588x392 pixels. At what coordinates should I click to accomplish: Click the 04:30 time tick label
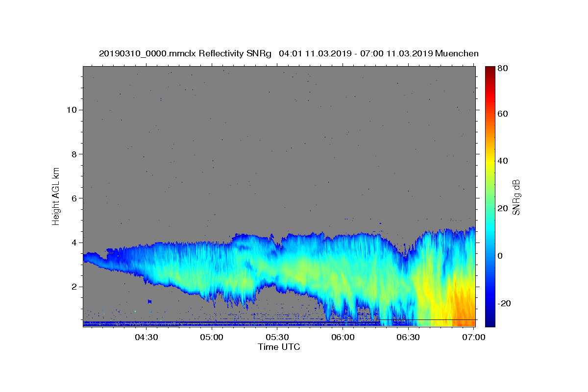[x=146, y=337]
